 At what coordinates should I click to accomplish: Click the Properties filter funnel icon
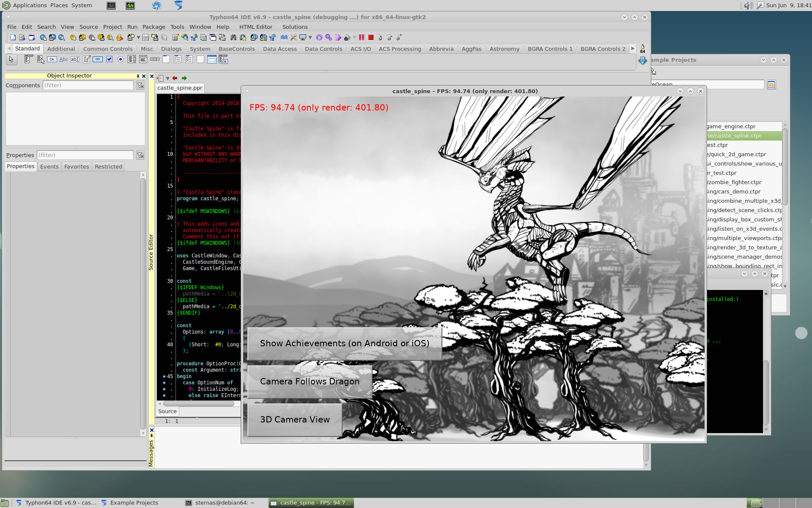[x=140, y=155]
